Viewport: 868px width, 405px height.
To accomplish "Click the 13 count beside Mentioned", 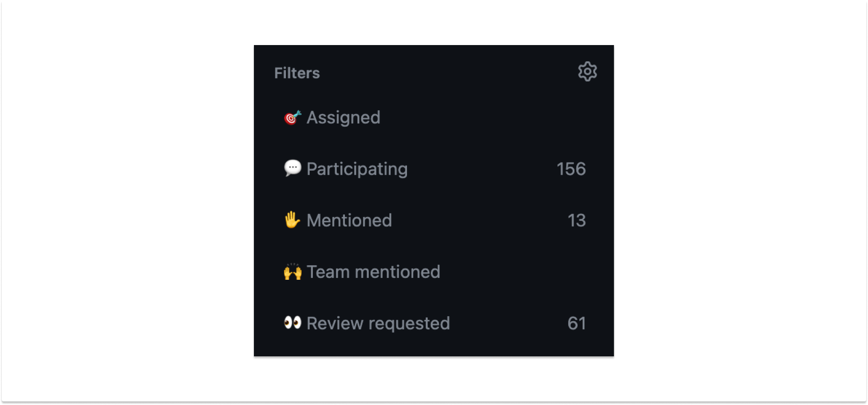I will [x=577, y=220].
